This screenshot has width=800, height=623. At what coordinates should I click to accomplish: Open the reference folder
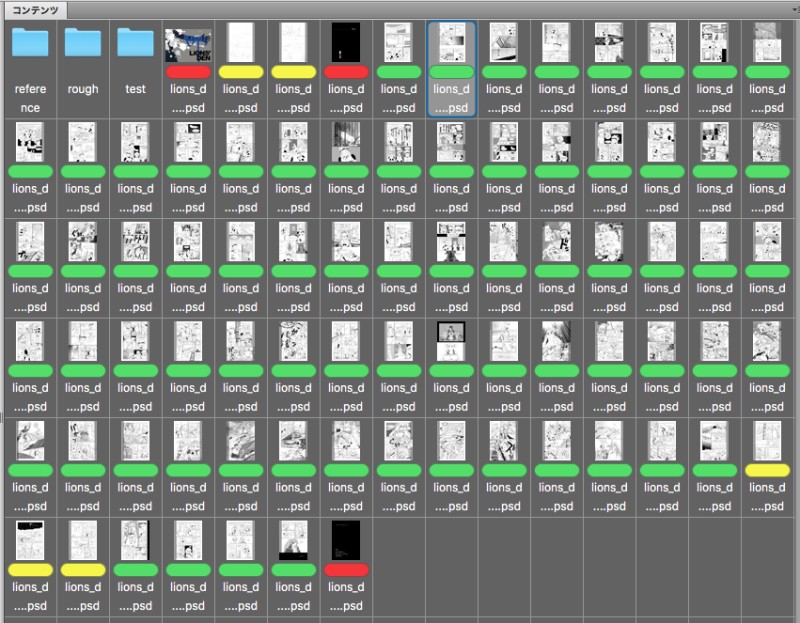click(30, 43)
